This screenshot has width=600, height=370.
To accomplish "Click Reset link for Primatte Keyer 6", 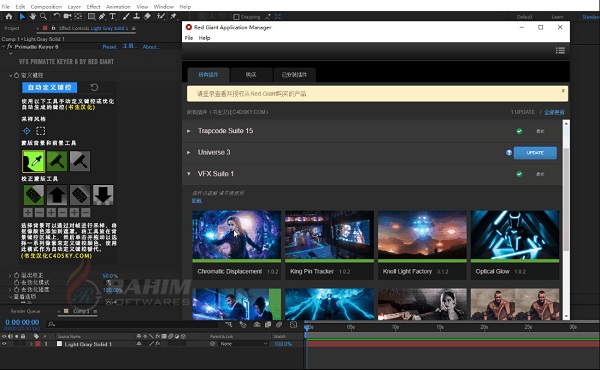I will [109, 47].
